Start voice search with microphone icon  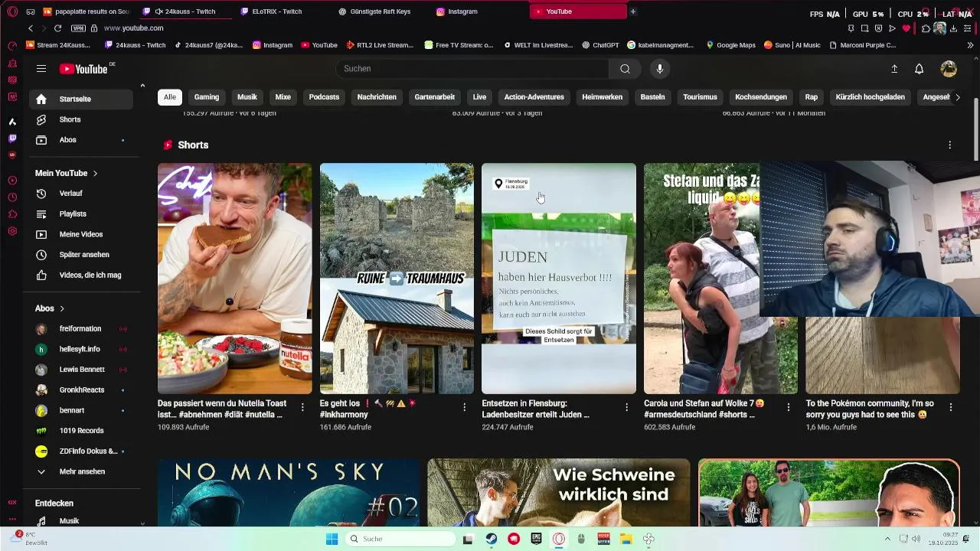coord(659,69)
